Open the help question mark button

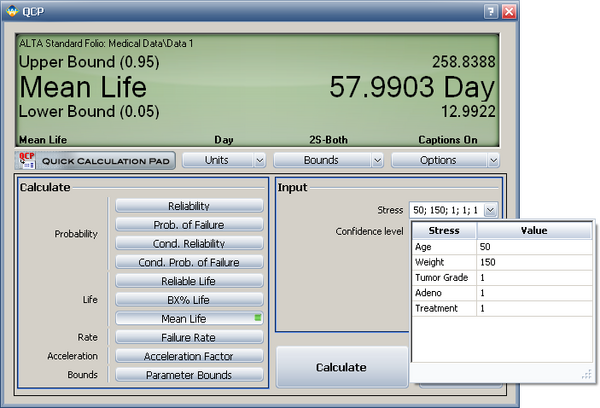[491, 11]
